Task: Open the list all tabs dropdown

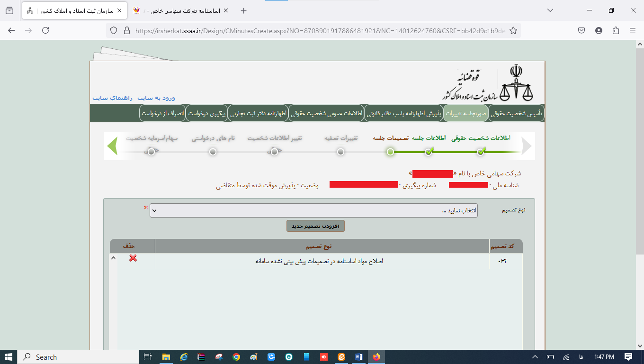Action: click(x=550, y=10)
